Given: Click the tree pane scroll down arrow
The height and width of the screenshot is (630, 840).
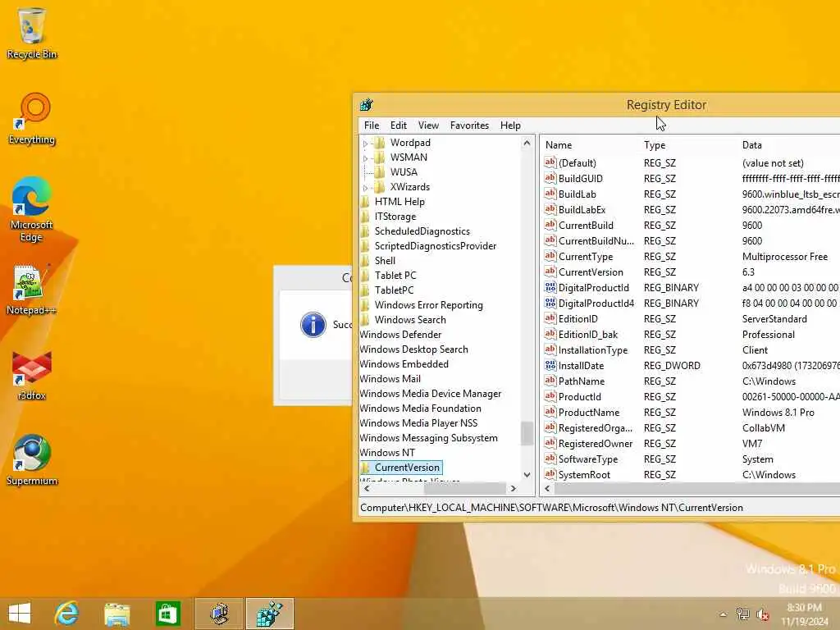Looking at the screenshot, I should pos(527,475).
